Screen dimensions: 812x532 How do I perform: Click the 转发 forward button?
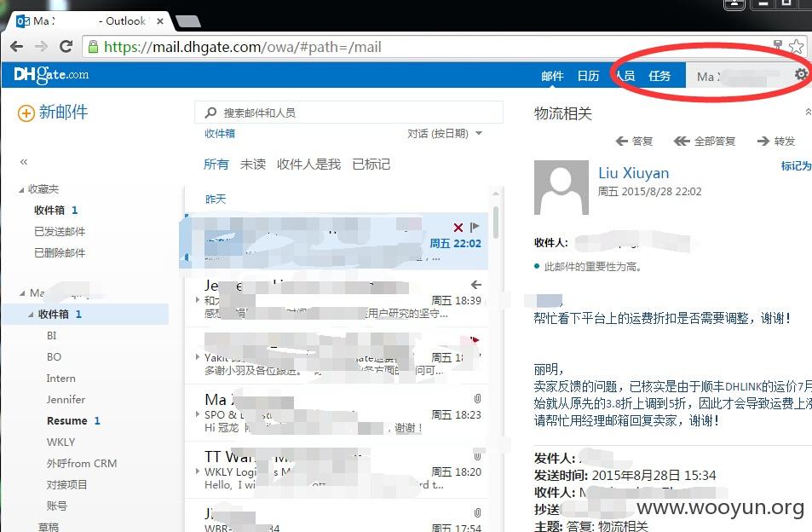pyautogui.click(x=775, y=141)
